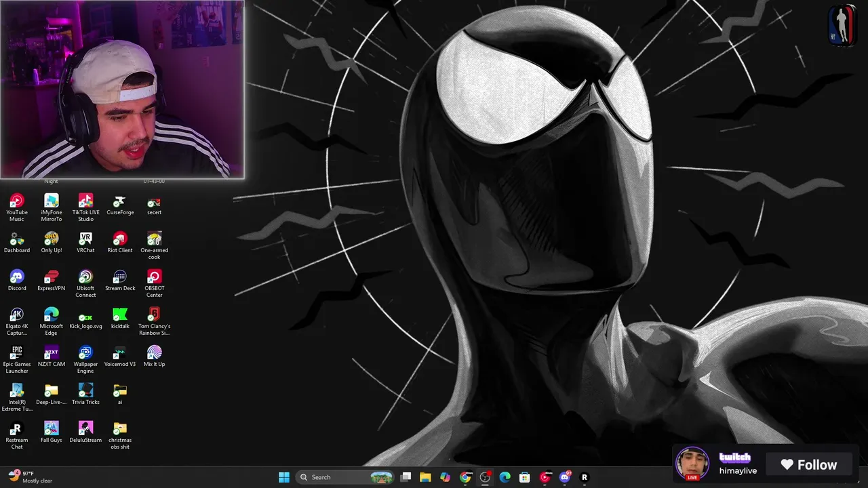Select the Wallpaper Engine desktop icon
Screen dimensions: 868x488
85,360
